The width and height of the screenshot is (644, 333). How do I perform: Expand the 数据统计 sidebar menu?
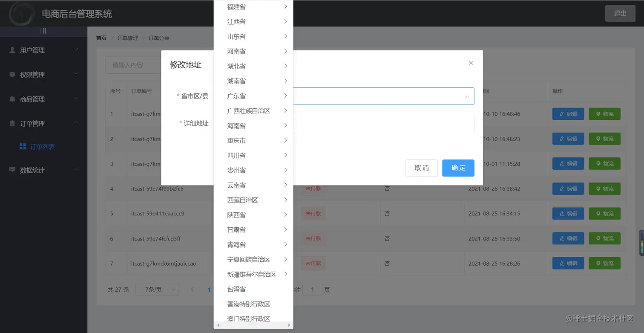coord(43,170)
